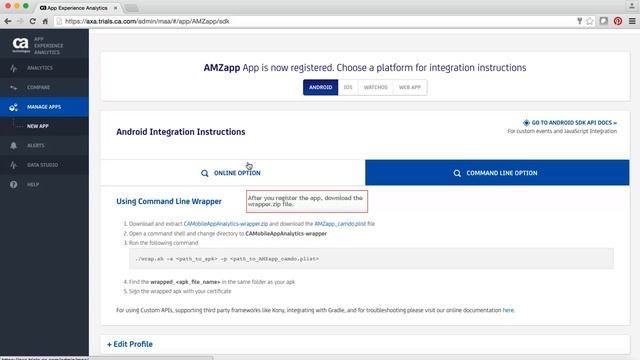The height and width of the screenshot is (360, 640).
Task: Select the Android platform tab
Action: pos(320,87)
